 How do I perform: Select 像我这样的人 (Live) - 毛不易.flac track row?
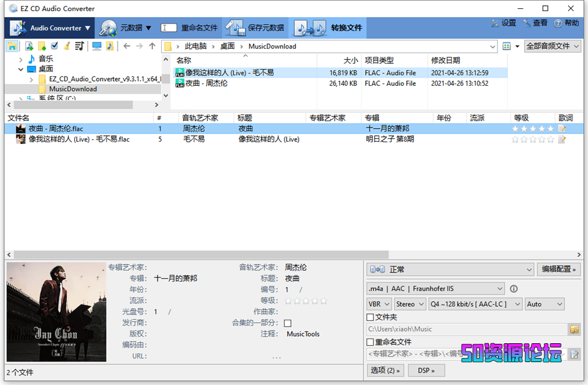click(294, 139)
